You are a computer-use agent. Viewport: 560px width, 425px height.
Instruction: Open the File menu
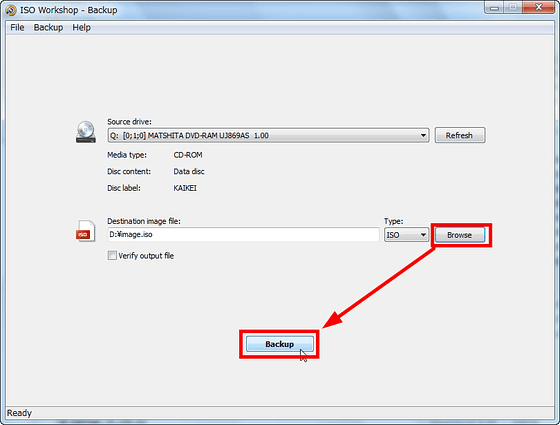17,28
